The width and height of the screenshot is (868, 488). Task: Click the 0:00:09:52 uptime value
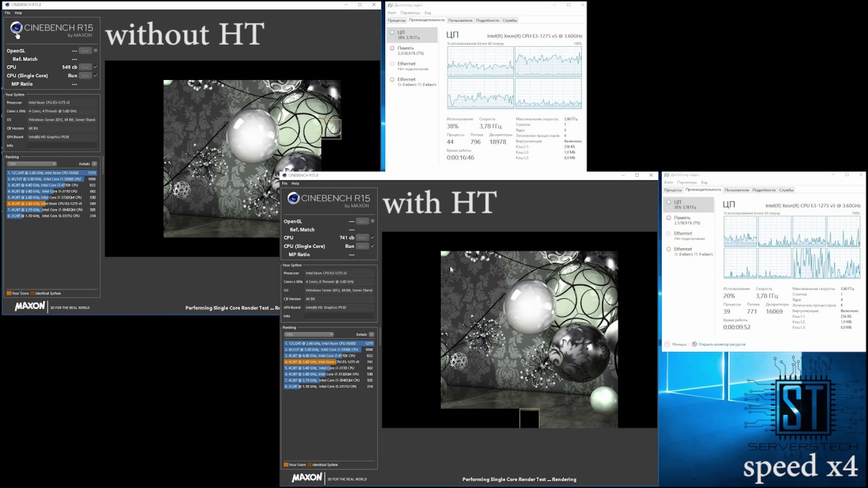pos(737,327)
